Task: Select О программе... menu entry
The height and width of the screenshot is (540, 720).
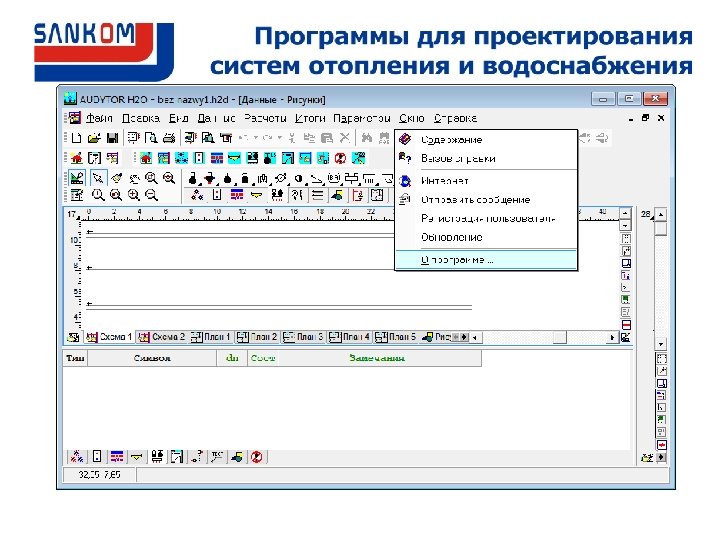Action: 486,260
